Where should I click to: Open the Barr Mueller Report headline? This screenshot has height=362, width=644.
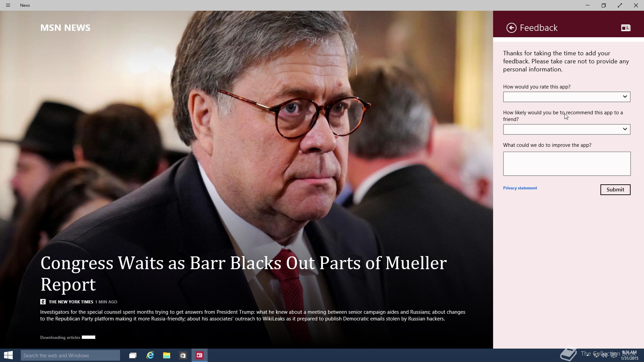pos(244,274)
